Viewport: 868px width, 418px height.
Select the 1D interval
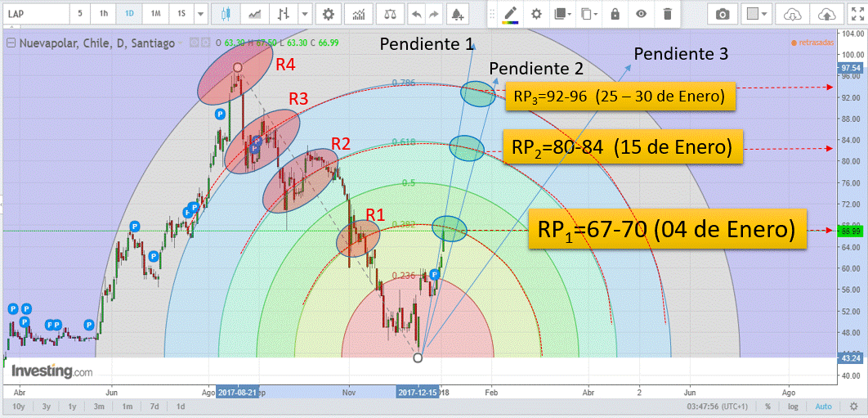pyautogui.click(x=129, y=14)
